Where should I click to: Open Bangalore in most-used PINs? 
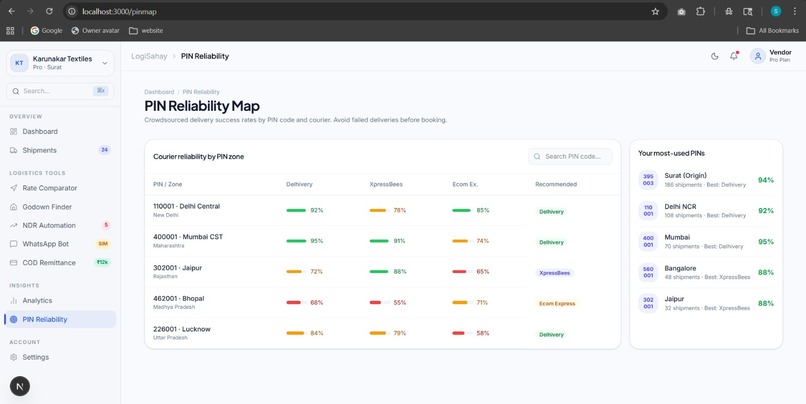[706, 272]
